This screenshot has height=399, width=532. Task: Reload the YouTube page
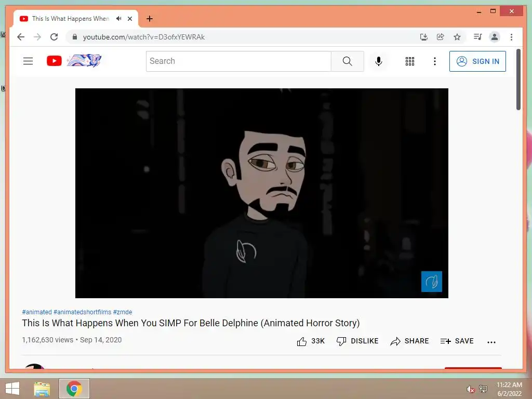coord(54,37)
